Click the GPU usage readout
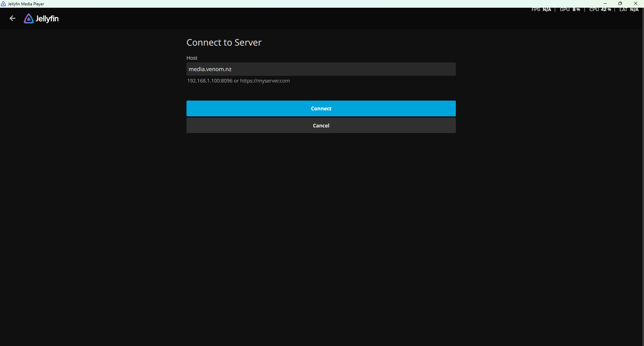The width and height of the screenshot is (644, 346). [x=570, y=9]
